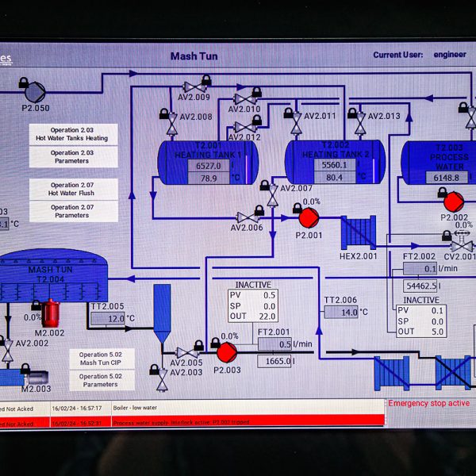Open Operation 2.03 Hot Water Tanks Heating
This screenshot has width=476, height=476.
[72, 134]
